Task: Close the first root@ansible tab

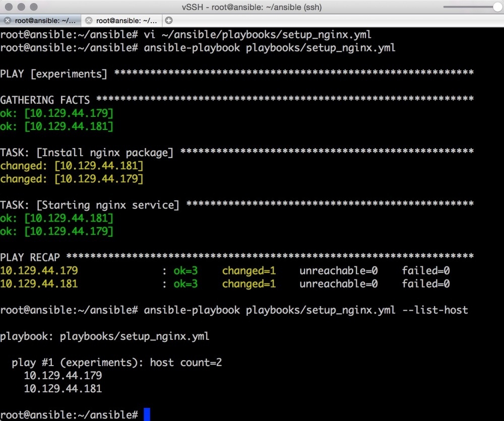Action: (8, 21)
